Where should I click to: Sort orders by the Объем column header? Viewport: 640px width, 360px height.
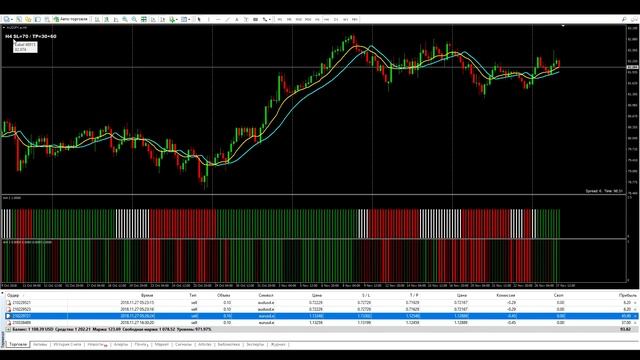(x=224, y=295)
